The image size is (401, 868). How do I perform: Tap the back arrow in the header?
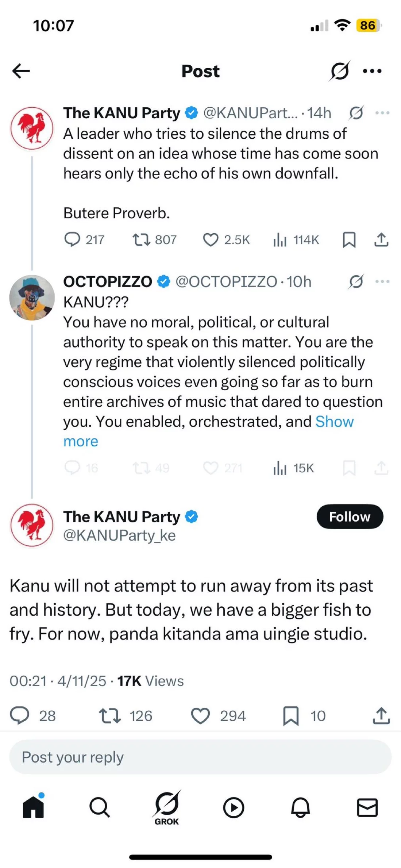(21, 71)
